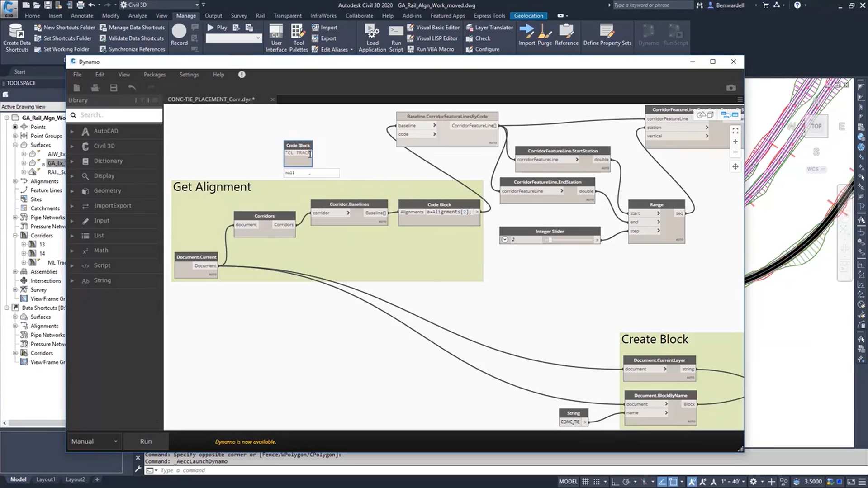This screenshot has height=488, width=868.
Task: Toggle 2D object snap in the status bar
Action: coord(673,482)
